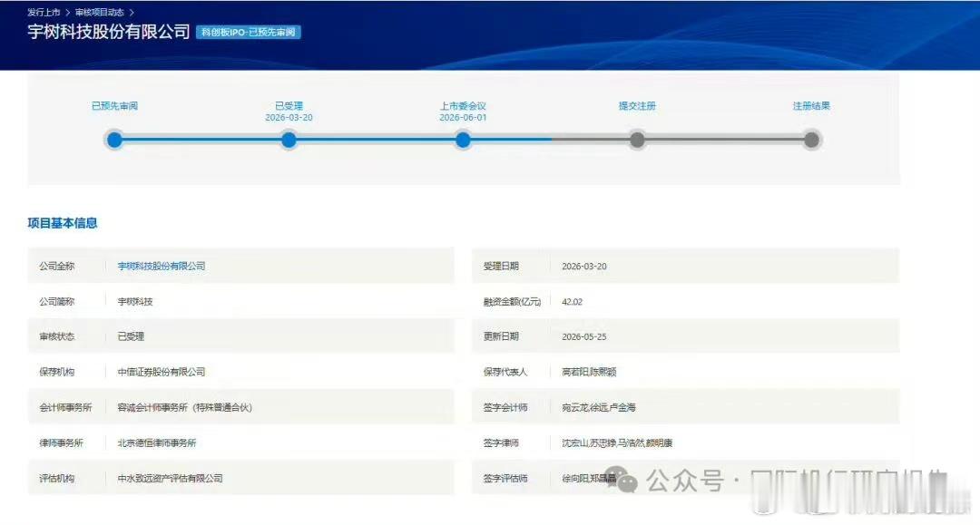
Task: Click the 已预先审阅 label above the timeline
Action: point(114,105)
